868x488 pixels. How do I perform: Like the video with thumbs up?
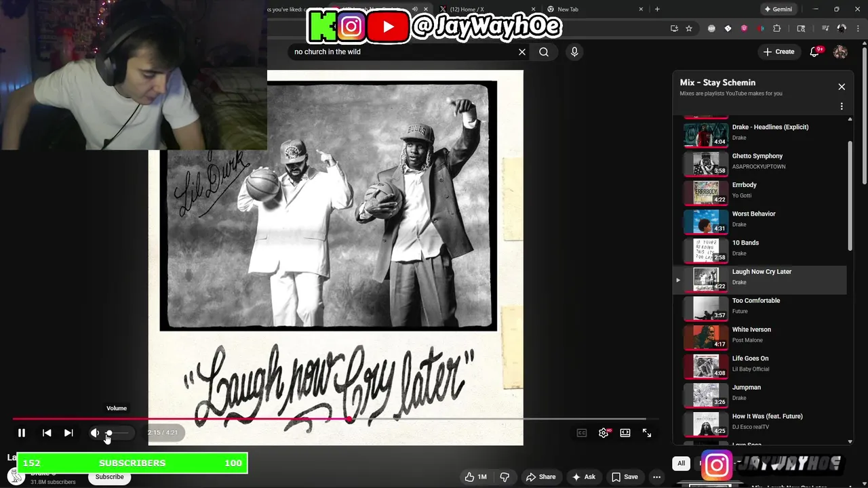click(475, 477)
